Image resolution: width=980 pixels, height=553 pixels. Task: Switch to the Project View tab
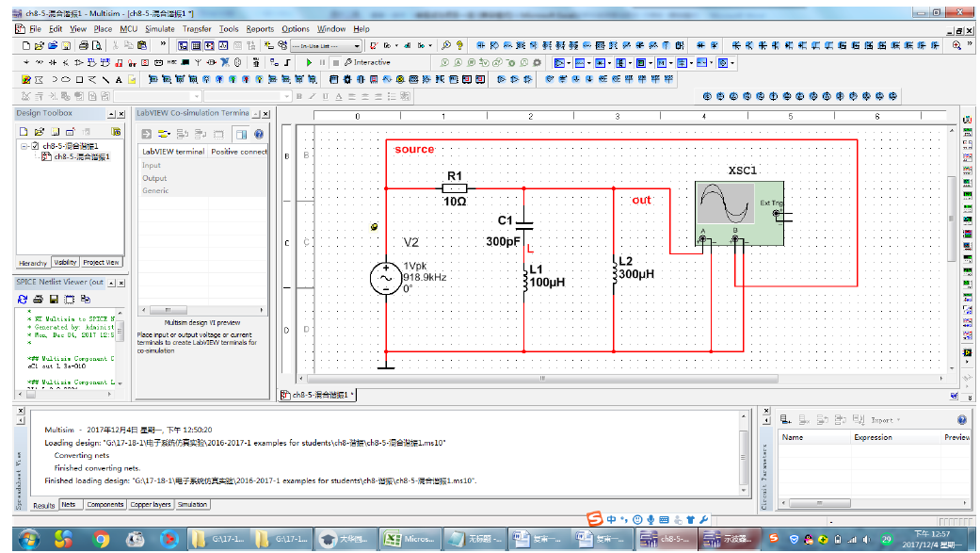(102, 263)
